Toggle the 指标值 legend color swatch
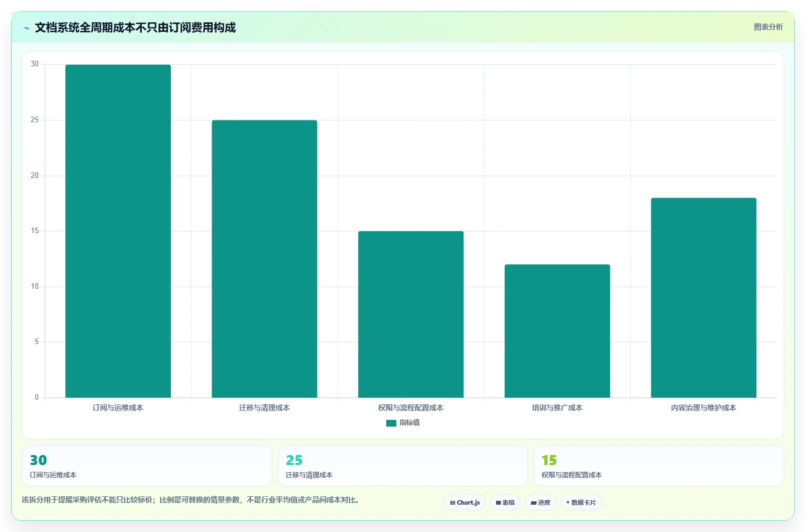The image size is (806, 532). tap(391, 423)
